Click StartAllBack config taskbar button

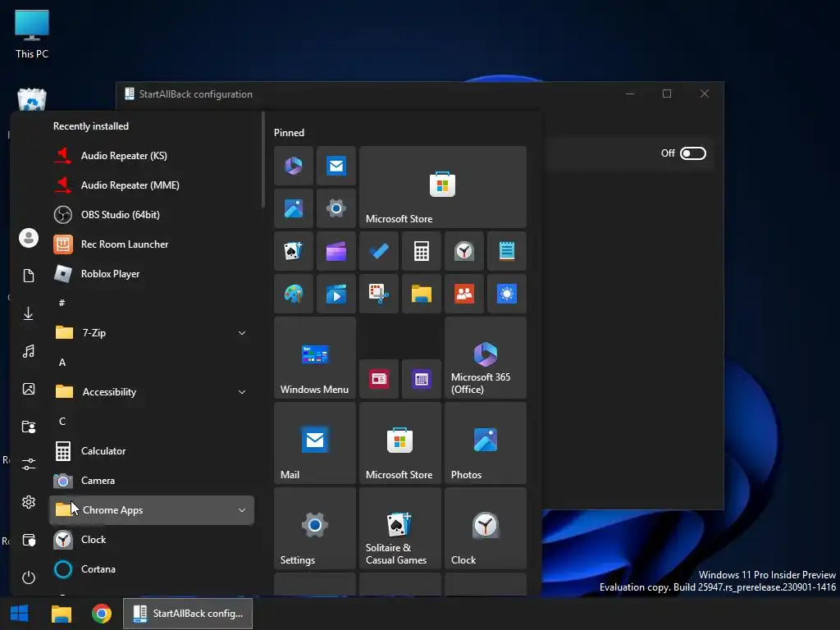(188, 614)
